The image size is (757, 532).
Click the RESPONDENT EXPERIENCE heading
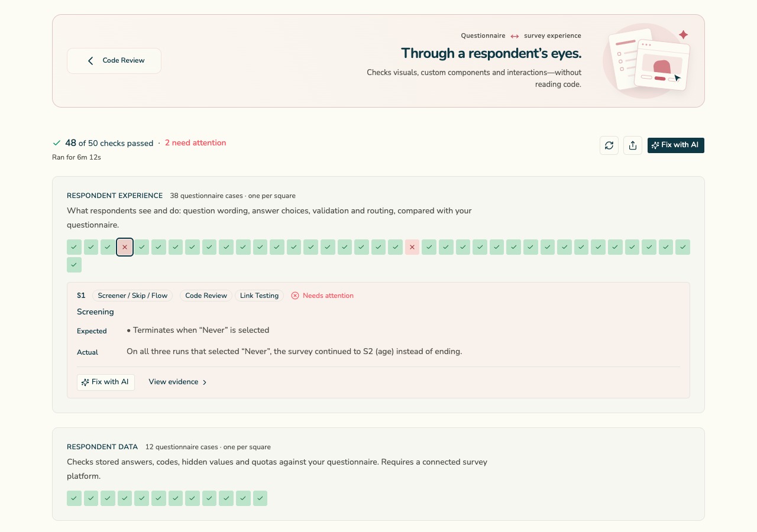pyautogui.click(x=115, y=196)
